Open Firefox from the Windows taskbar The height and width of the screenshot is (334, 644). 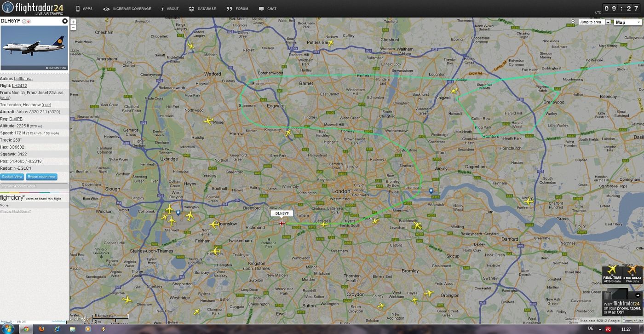41,329
